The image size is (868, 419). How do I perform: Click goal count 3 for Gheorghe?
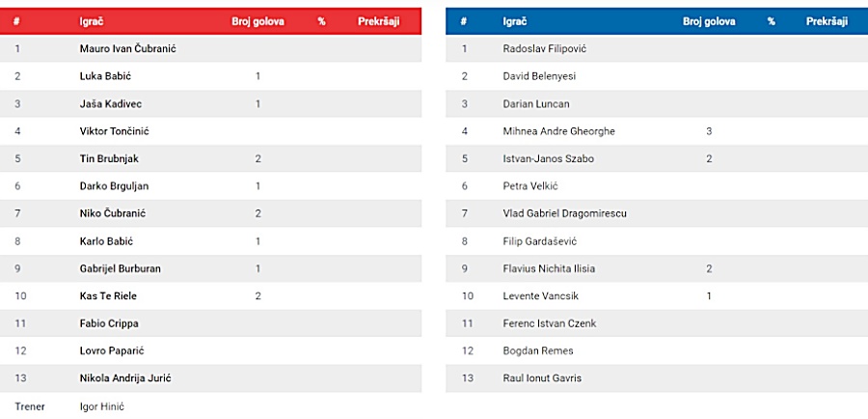[x=709, y=131]
